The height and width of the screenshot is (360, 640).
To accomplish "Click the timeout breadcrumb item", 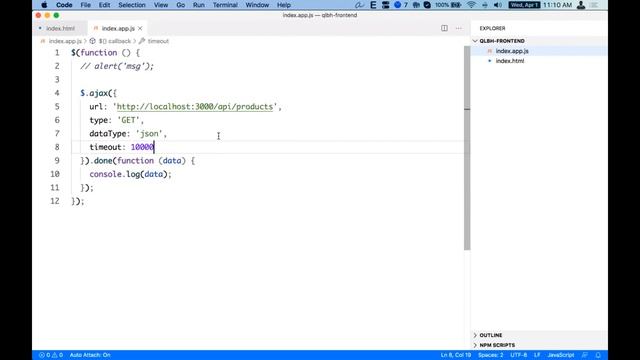I will pyautogui.click(x=158, y=41).
